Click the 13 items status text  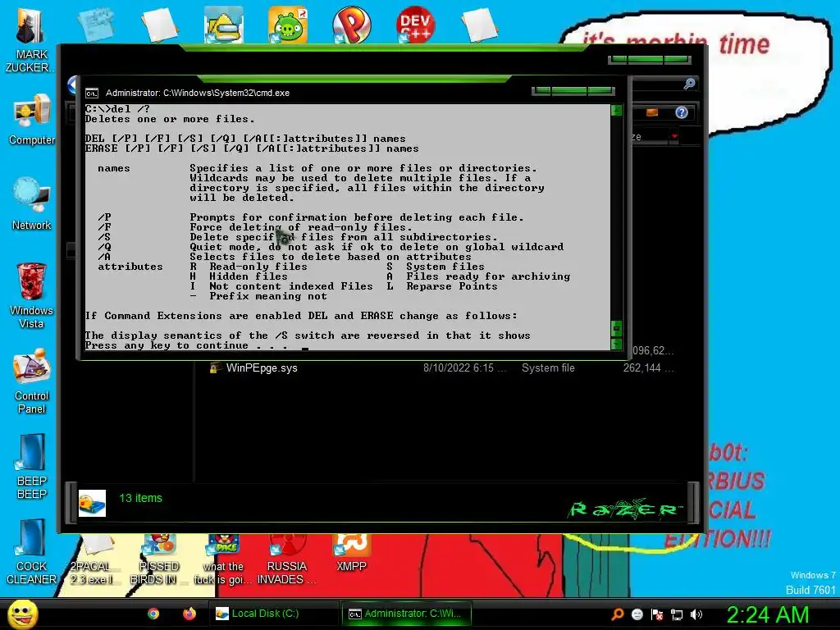[x=140, y=498]
